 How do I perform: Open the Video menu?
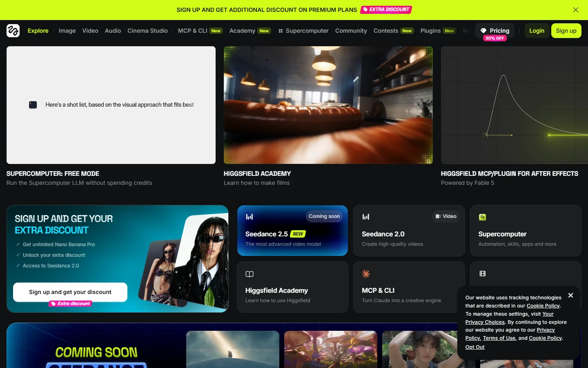point(90,31)
